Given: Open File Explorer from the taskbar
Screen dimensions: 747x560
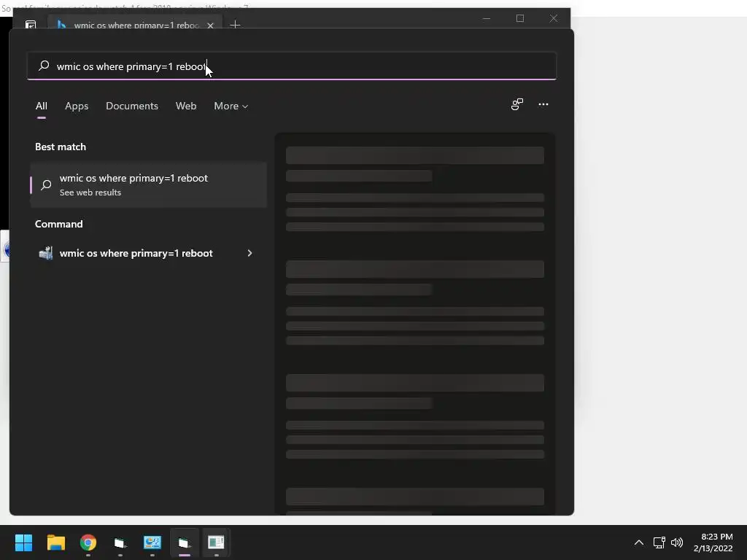Looking at the screenshot, I should pyautogui.click(x=55, y=542).
